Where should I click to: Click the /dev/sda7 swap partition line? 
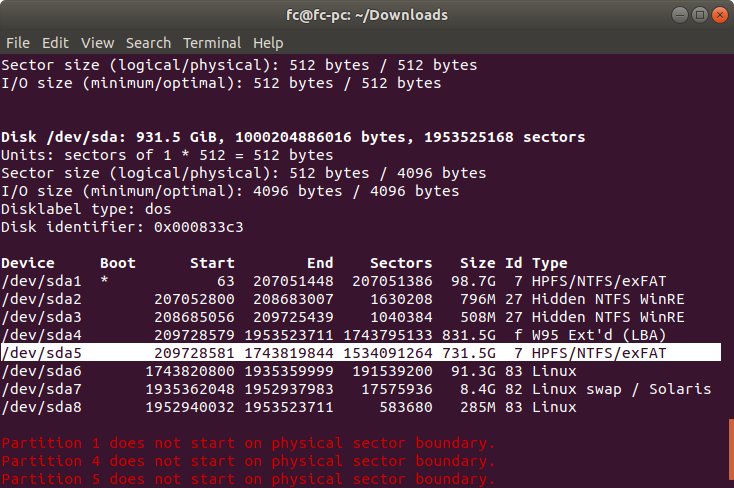[356, 389]
